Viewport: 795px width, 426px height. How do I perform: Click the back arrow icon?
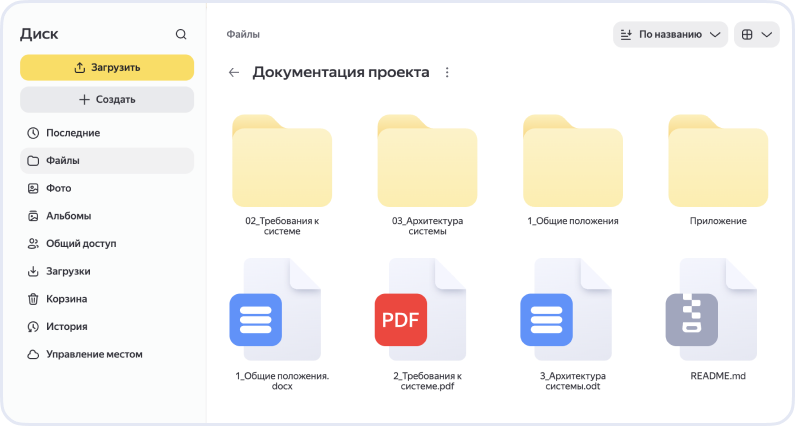pyautogui.click(x=234, y=73)
